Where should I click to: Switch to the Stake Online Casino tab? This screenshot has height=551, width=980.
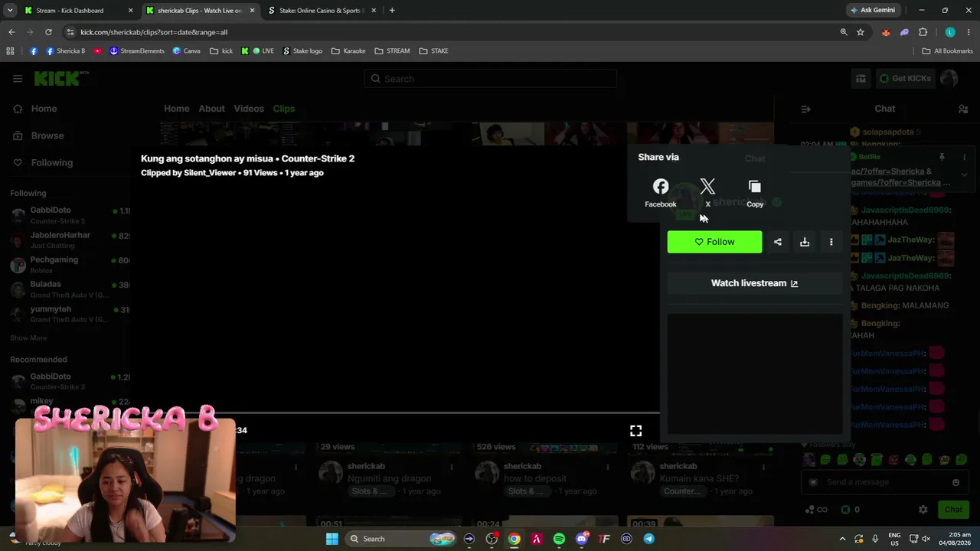pos(322,11)
